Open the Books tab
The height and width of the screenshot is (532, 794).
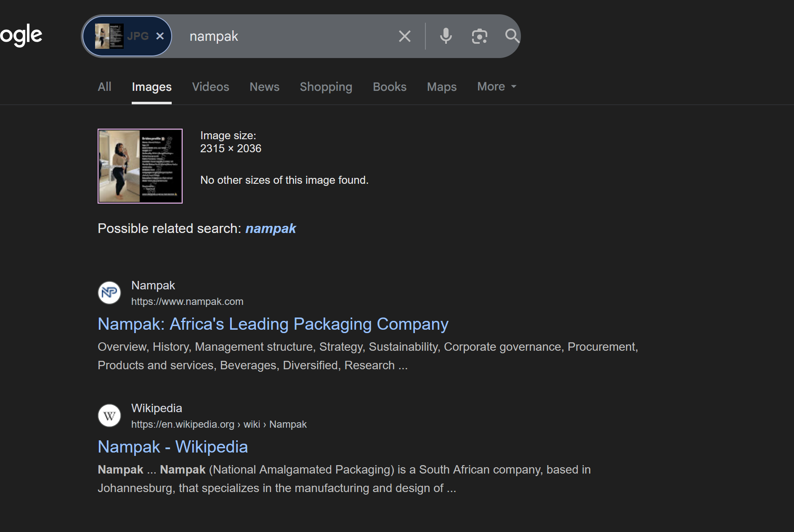(390, 87)
